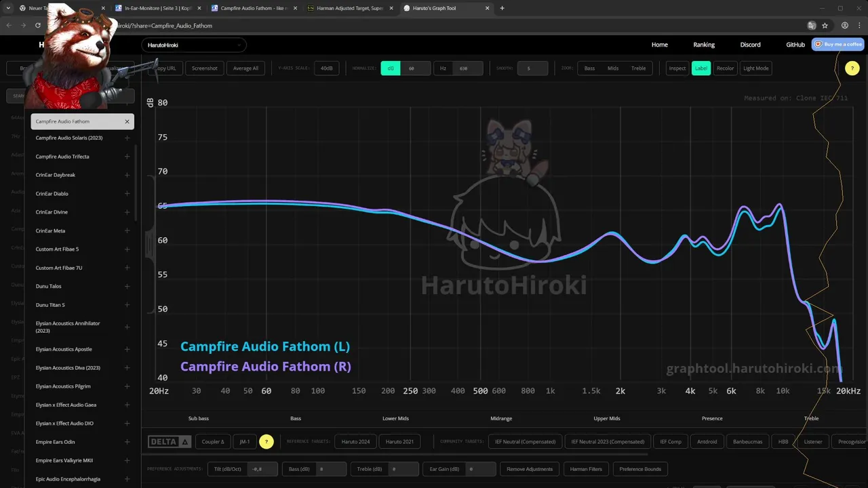Add Dunu Talos with plus icon
This screenshot has height=488, width=868.
(x=127, y=287)
